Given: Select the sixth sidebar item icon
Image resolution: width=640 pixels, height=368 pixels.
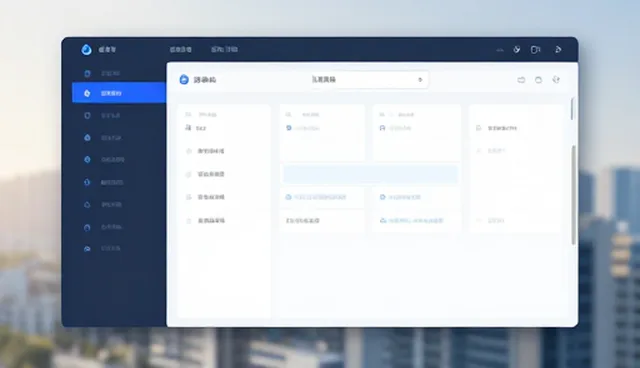Looking at the screenshot, I should point(87,182).
